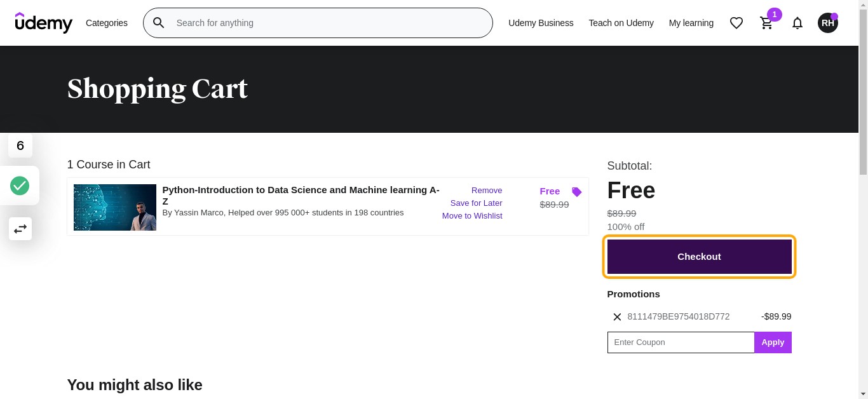This screenshot has height=399, width=868.
Task: Click the Udemy logo
Action: [44, 23]
